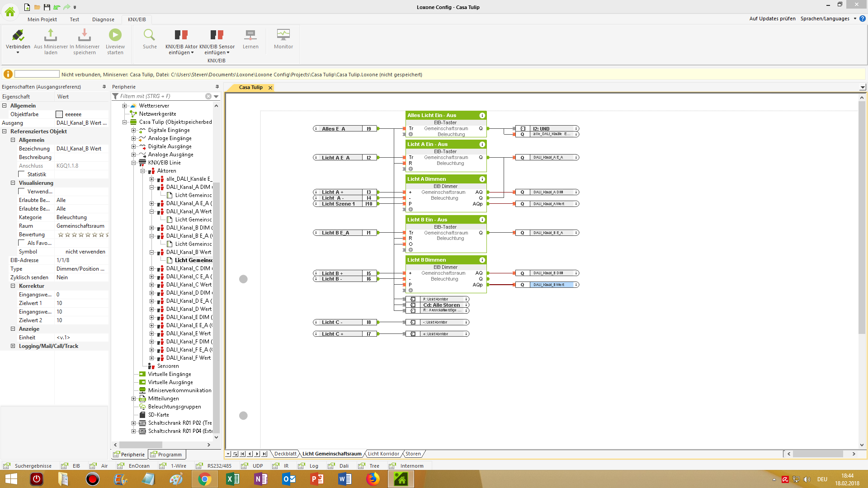Open the Diagnose ribbon tab
Image resolution: width=868 pixels, height=488 pixels.
[103, 19]
